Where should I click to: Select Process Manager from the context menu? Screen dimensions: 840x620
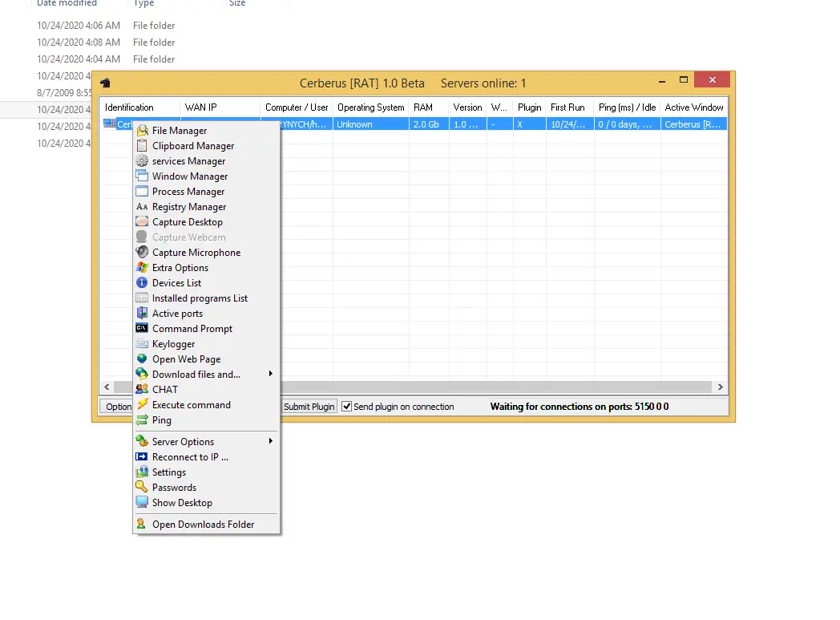(188, 192)
